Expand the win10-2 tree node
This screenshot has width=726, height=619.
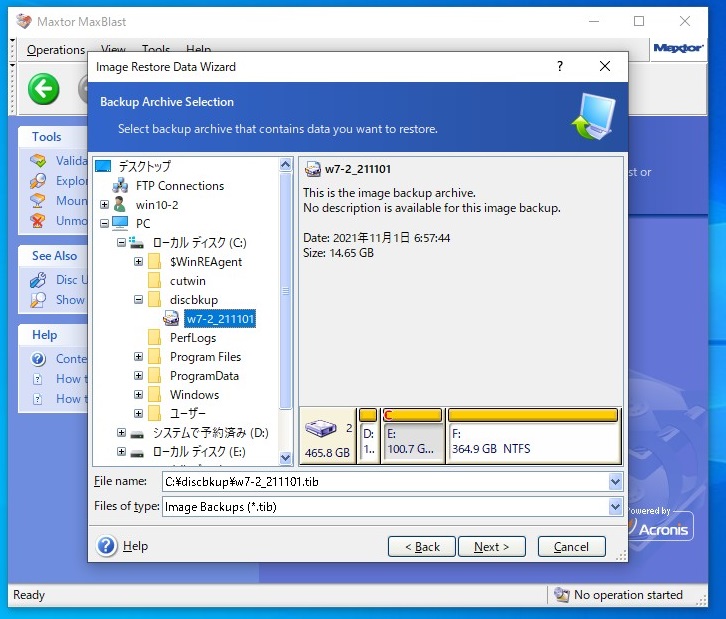point(105,205)
